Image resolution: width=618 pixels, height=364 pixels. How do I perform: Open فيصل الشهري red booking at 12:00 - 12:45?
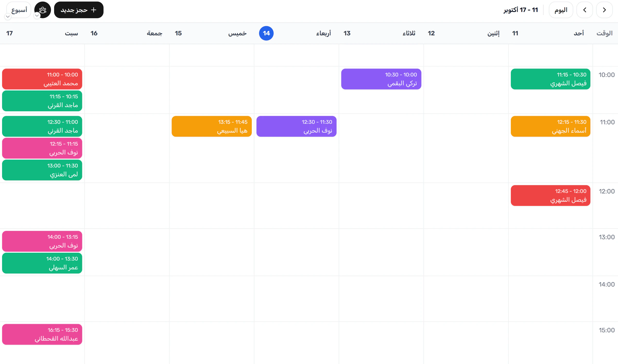(x=551, y=195)
